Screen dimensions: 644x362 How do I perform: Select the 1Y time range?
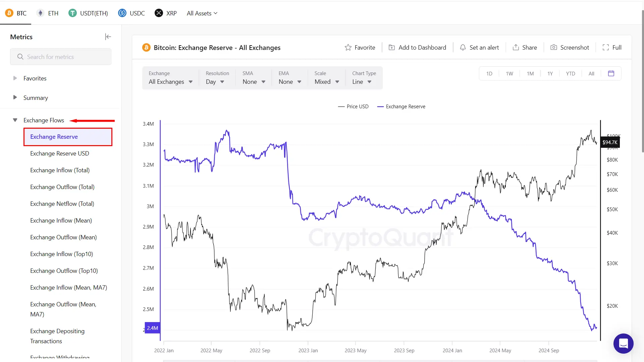point(550,74)
